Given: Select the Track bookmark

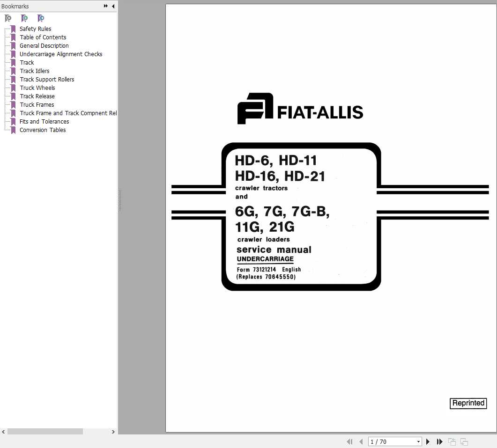Looking at the screenshot, I should click(x=27, y=63).
